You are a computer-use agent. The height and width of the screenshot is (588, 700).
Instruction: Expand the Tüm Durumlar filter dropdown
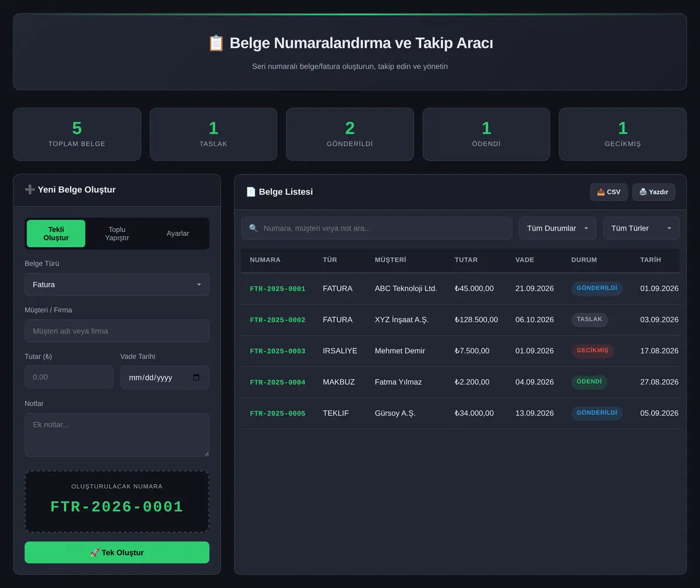[558, 228]
